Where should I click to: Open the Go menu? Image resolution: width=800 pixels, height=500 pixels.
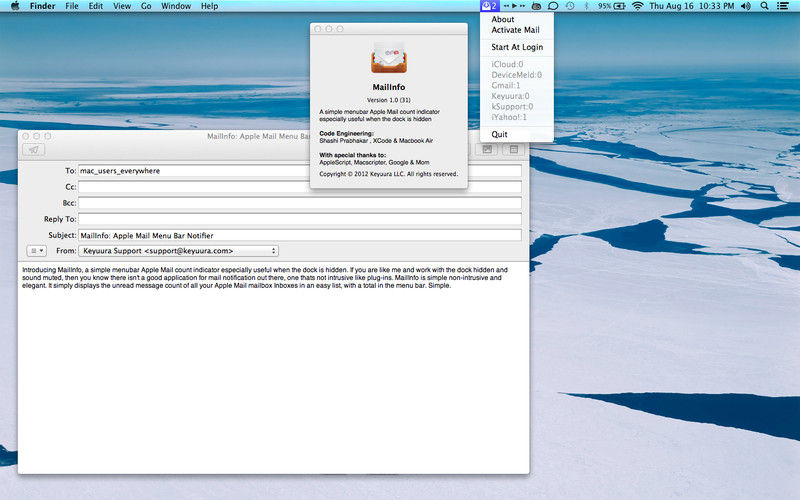[x=146, y=6]
